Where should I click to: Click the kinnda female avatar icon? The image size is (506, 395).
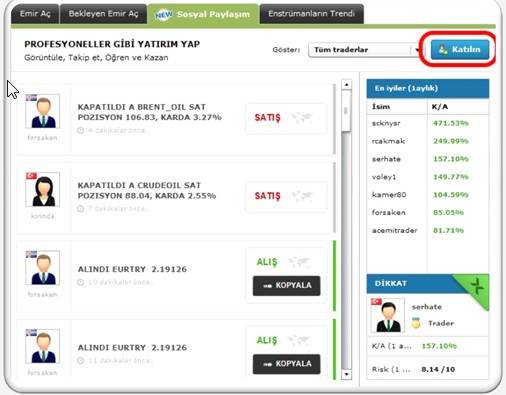click(43, 190)
